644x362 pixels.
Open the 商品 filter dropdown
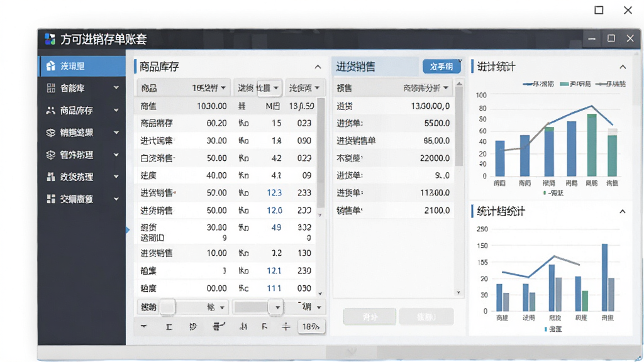pos(184,88)
